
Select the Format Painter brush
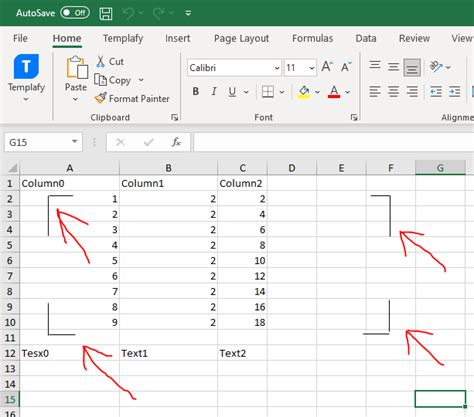coord(101,98)
